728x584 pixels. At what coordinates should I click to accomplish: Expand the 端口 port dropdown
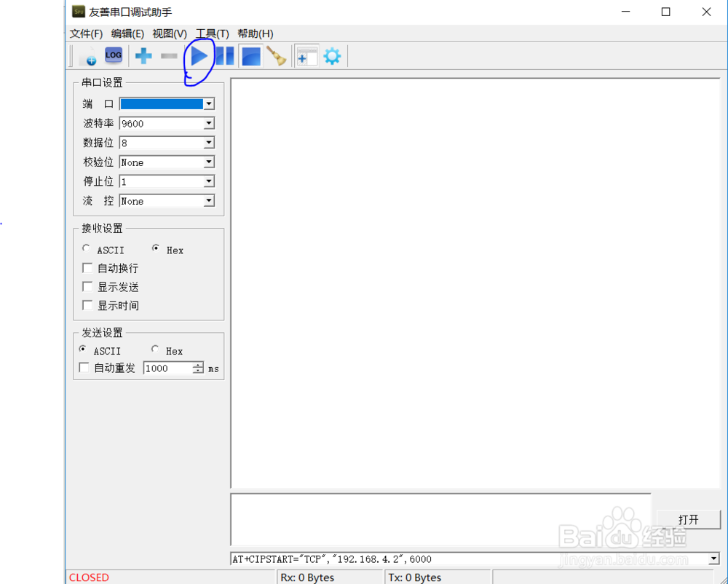click(209, 104)
